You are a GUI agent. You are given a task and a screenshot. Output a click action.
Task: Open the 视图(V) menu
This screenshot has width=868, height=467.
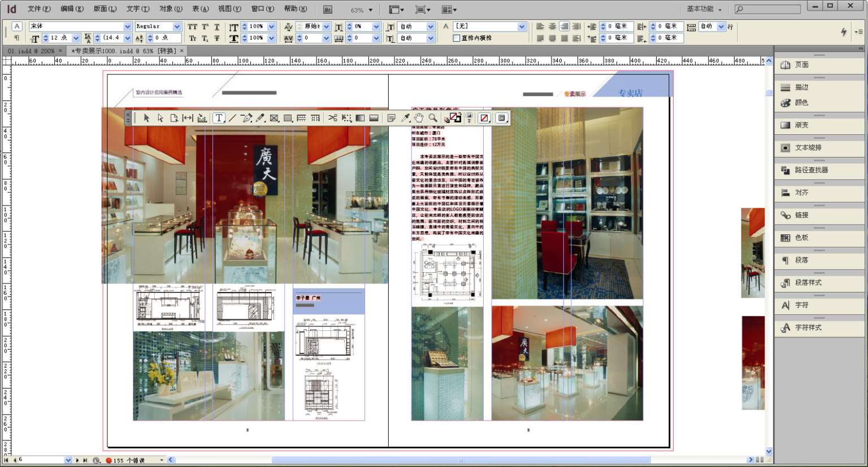[x=229, y=9]
